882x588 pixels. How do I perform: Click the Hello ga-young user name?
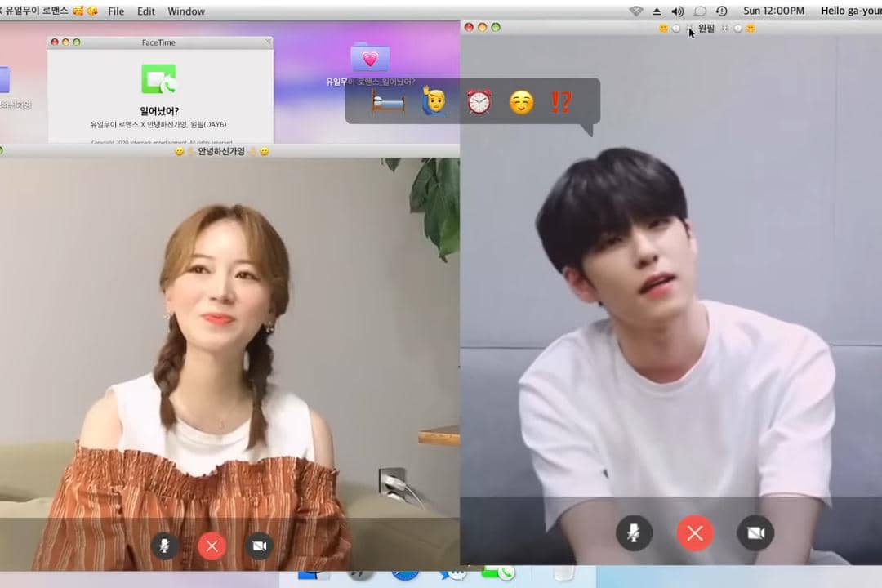(851, 11)
